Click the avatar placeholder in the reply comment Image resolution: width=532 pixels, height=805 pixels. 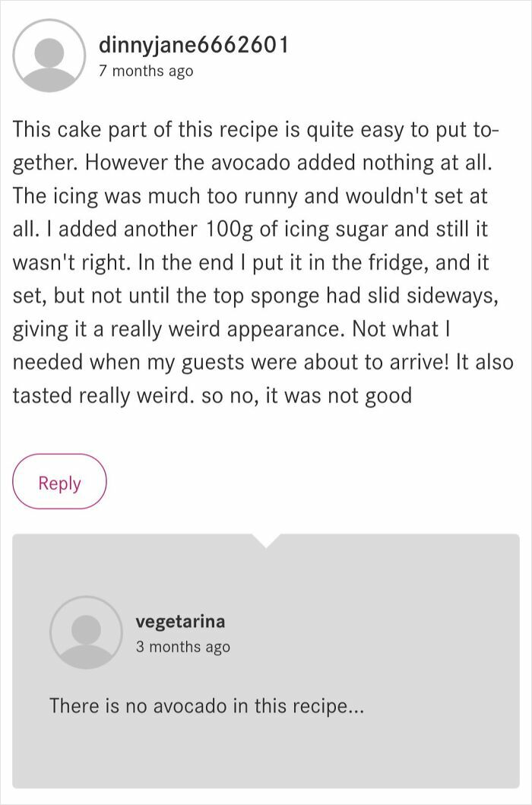pyautogui.click(x=85, y=633)
